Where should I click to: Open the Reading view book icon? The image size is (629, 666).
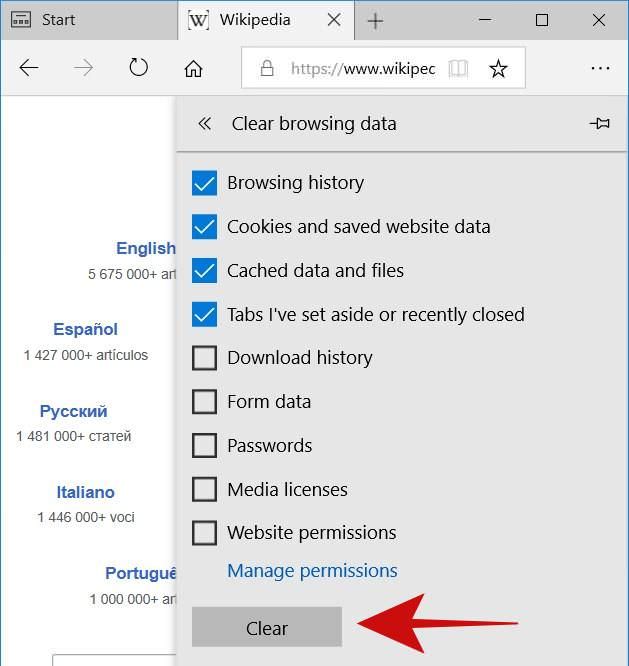pyautogui.click(x=458, y=69)
